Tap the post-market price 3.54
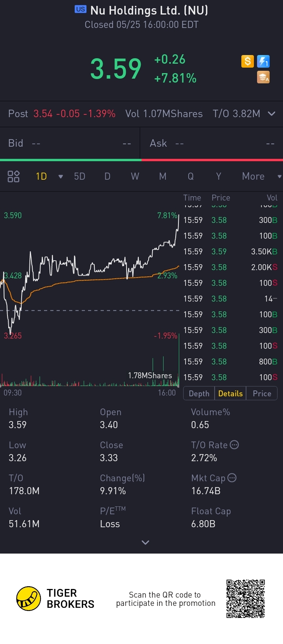Image resolution: width=283 pixels, height=644 pixels. tap(43, 114)
